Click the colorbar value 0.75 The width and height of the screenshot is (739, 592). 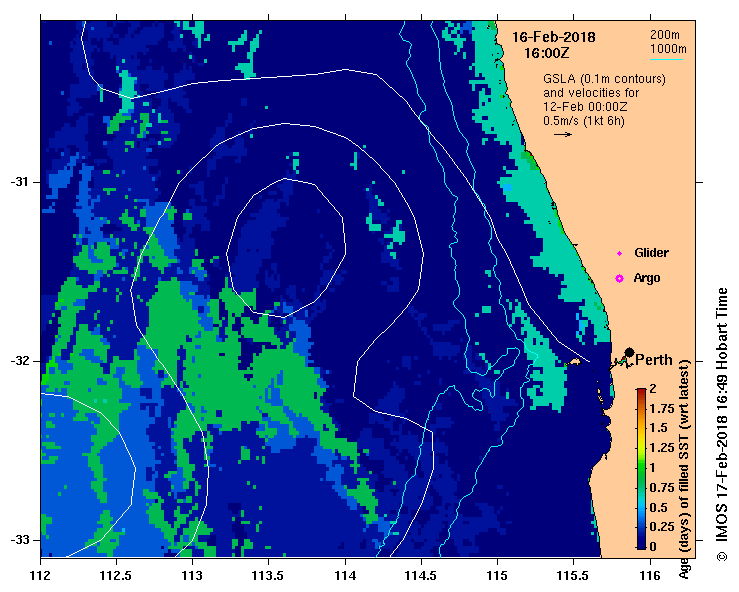click(662, 488)
